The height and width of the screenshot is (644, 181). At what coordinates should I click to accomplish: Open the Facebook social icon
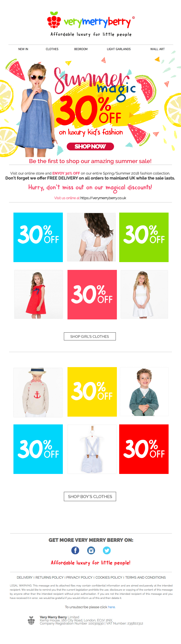[x=75, y=550]
